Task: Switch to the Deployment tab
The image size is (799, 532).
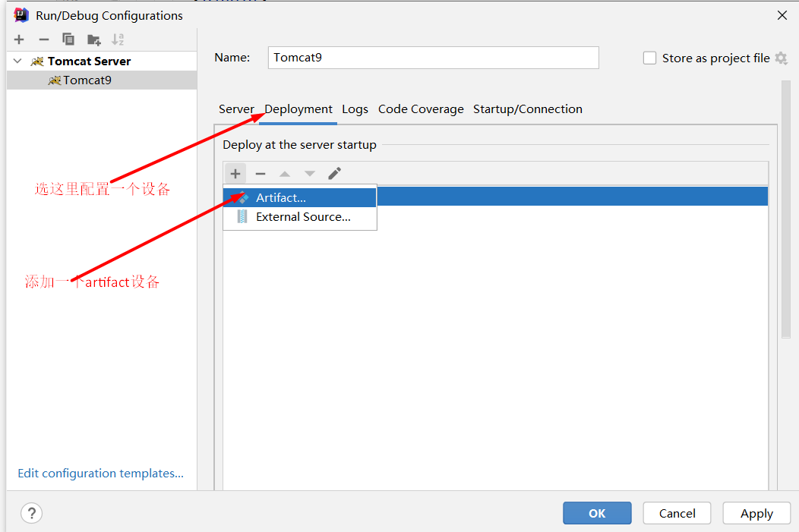Action: tap(298, 109)
